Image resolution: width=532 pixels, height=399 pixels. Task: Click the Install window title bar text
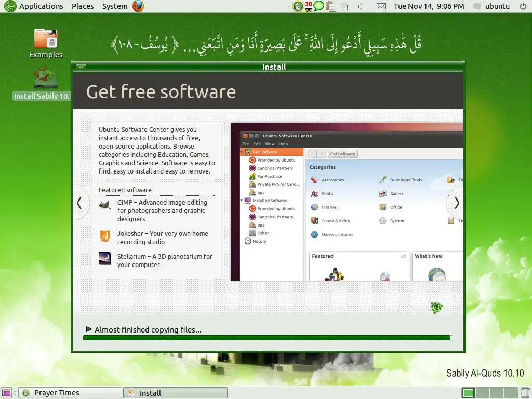pyautogui.click(x=274, y=67)
